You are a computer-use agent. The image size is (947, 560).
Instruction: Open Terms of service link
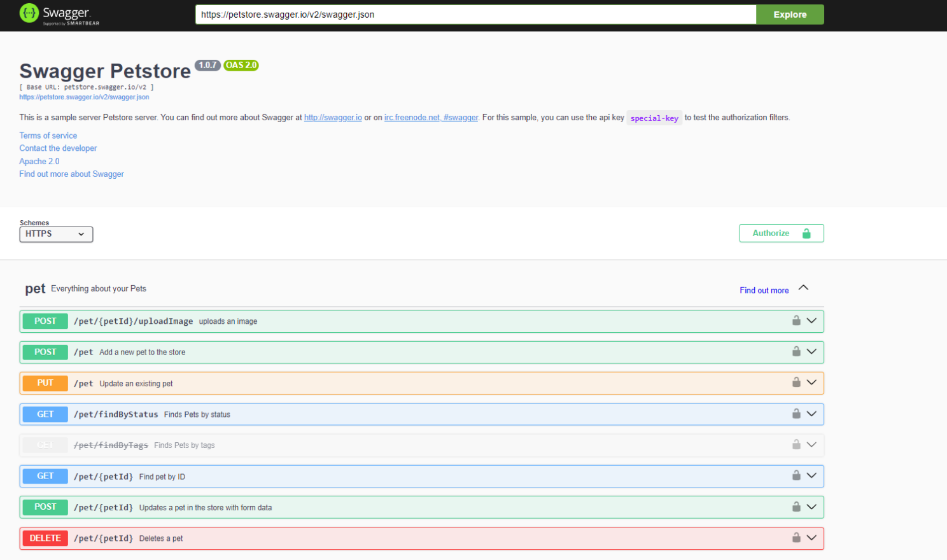point(48,136)
